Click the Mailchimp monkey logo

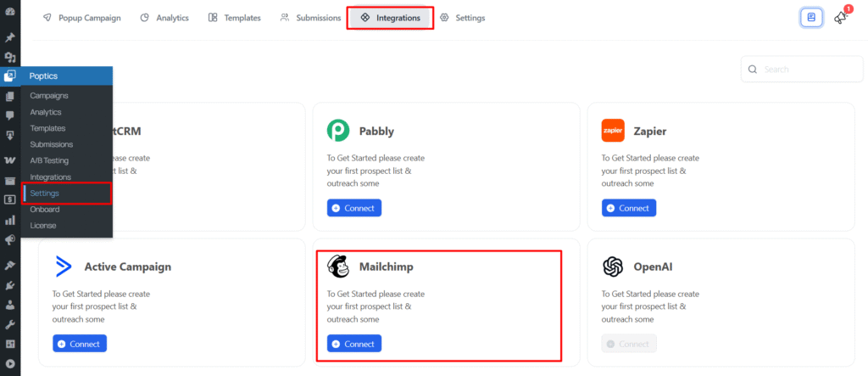(x=339, y=267)
